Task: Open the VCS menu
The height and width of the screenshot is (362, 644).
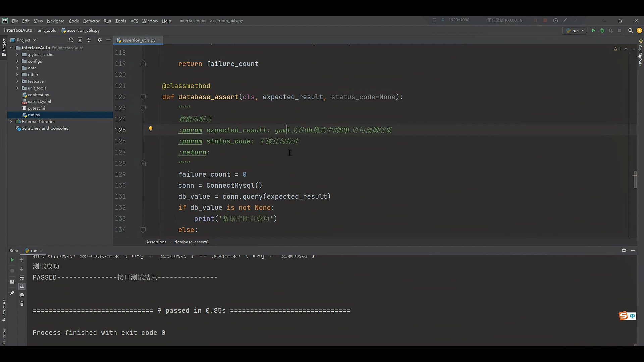Action: click(x=134, y=21)
